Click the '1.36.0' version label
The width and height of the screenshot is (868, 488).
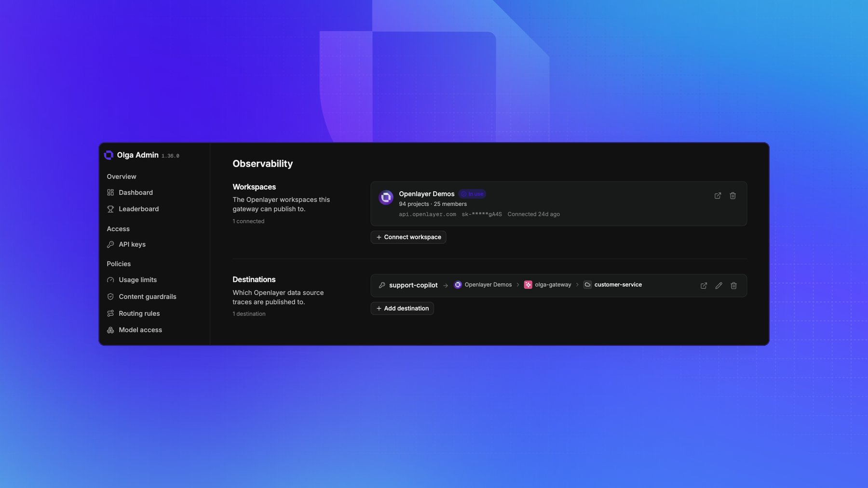170,156
